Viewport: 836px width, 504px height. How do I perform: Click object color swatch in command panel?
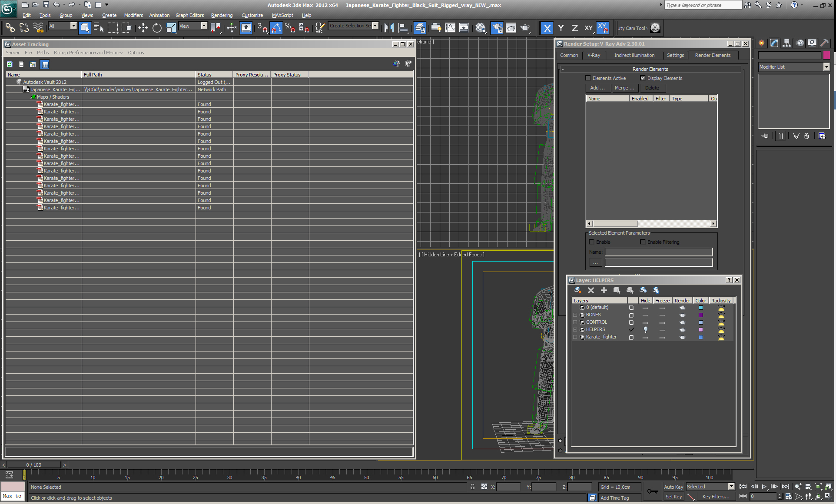826,55
